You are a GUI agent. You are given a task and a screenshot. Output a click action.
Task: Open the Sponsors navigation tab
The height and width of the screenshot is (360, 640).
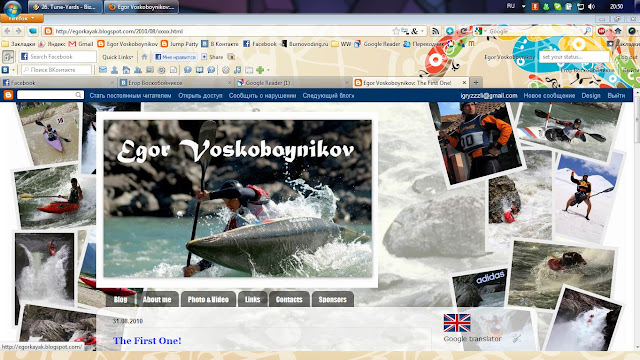pos(332,299)
